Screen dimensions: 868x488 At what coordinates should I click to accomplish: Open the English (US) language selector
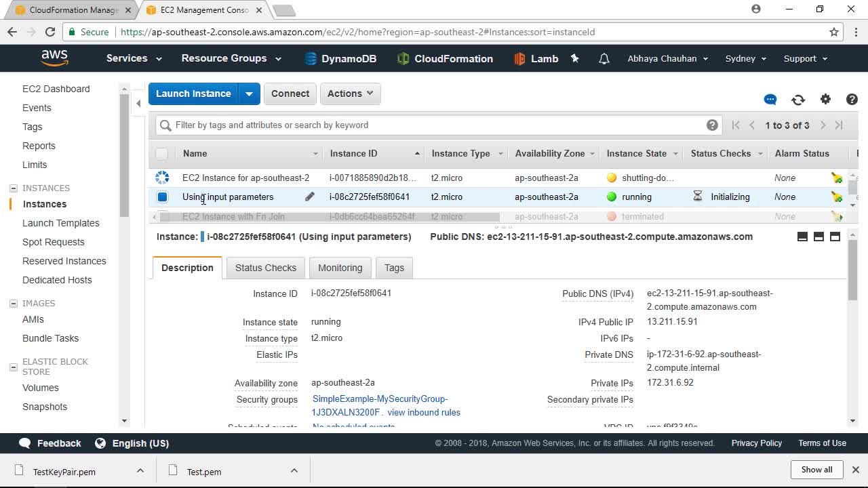(132, 443)
